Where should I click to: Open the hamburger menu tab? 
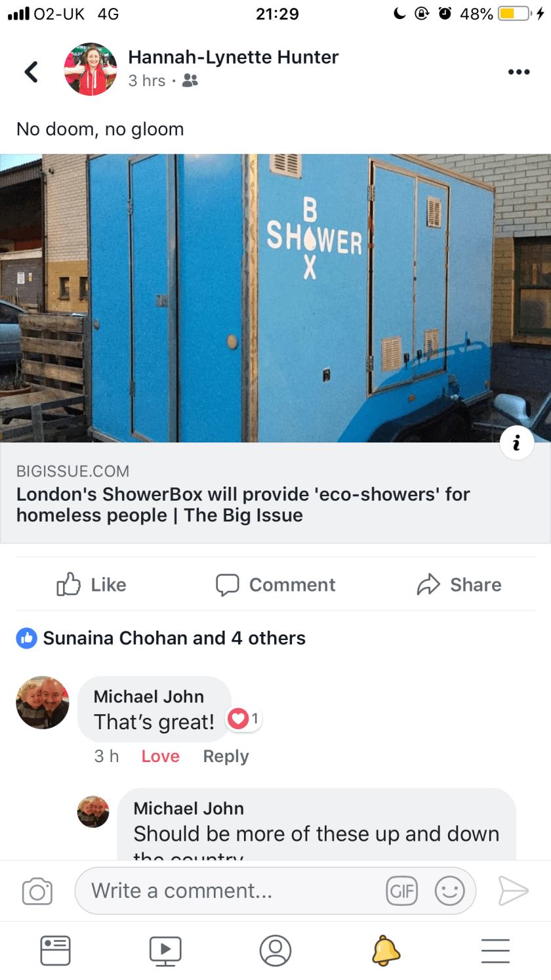click(x=495, y=950)
